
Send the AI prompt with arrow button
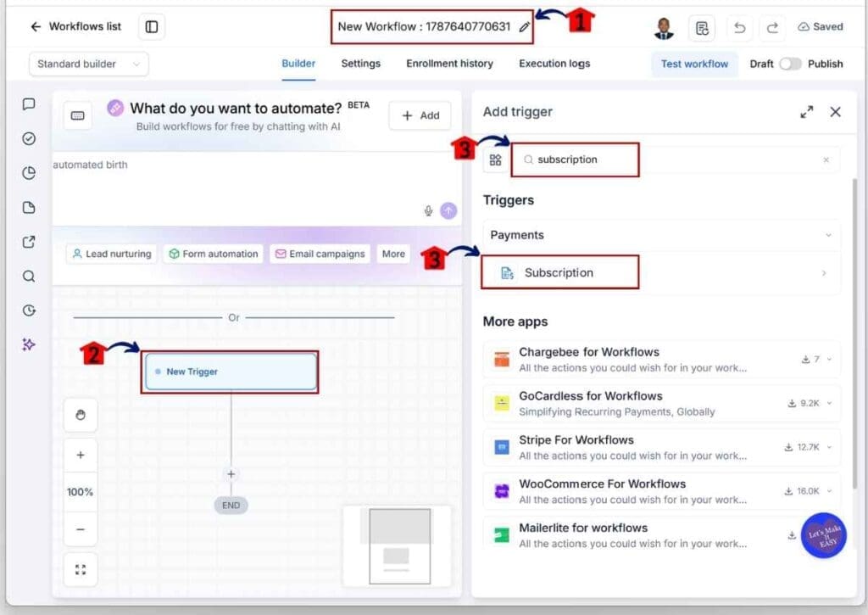click(448, 210)
